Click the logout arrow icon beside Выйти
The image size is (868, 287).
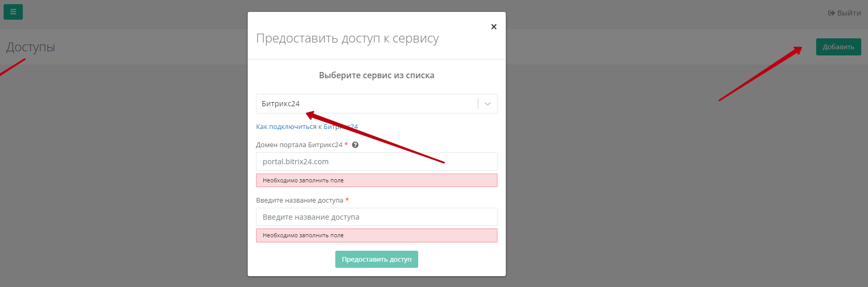[x=831, y=13]
